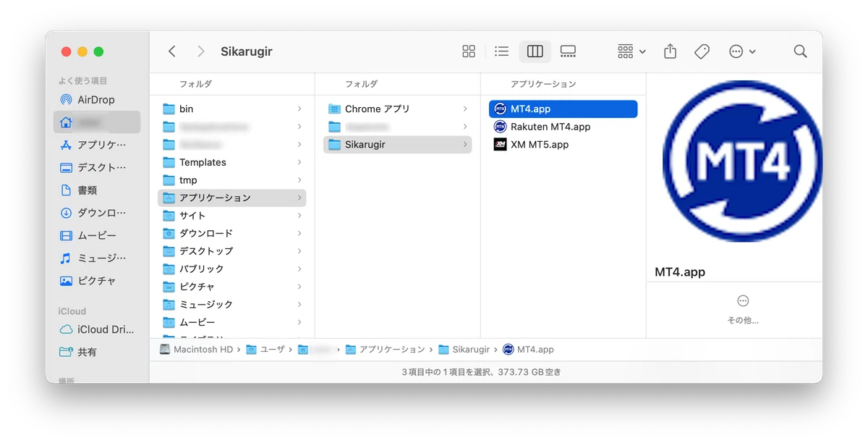Click Sikarugir in path bar

[464, 350]
